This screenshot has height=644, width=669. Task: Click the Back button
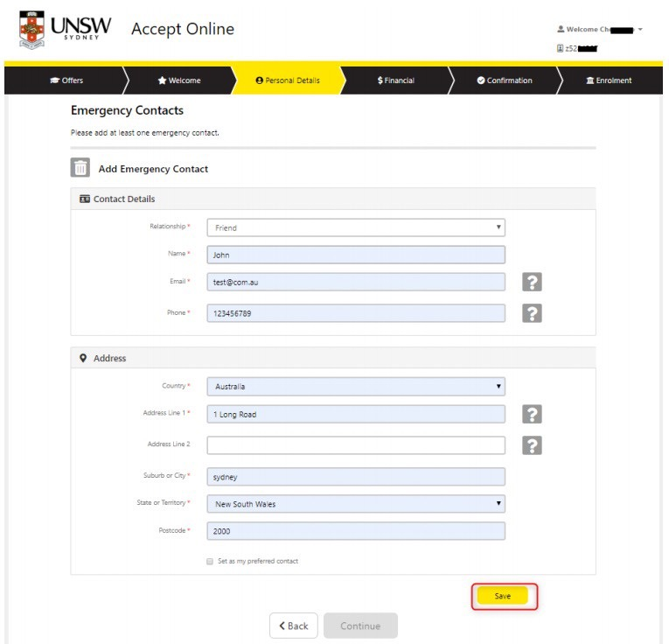pos(293,626)
